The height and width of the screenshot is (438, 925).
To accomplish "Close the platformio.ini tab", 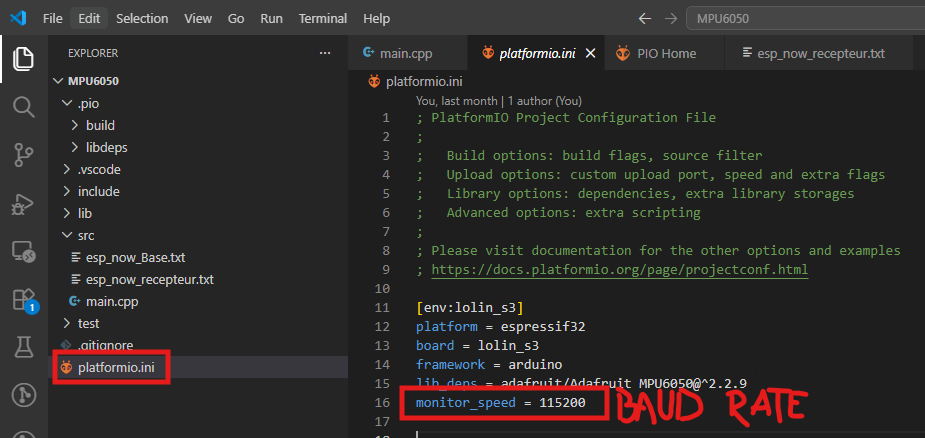I will tap(591, 54).
